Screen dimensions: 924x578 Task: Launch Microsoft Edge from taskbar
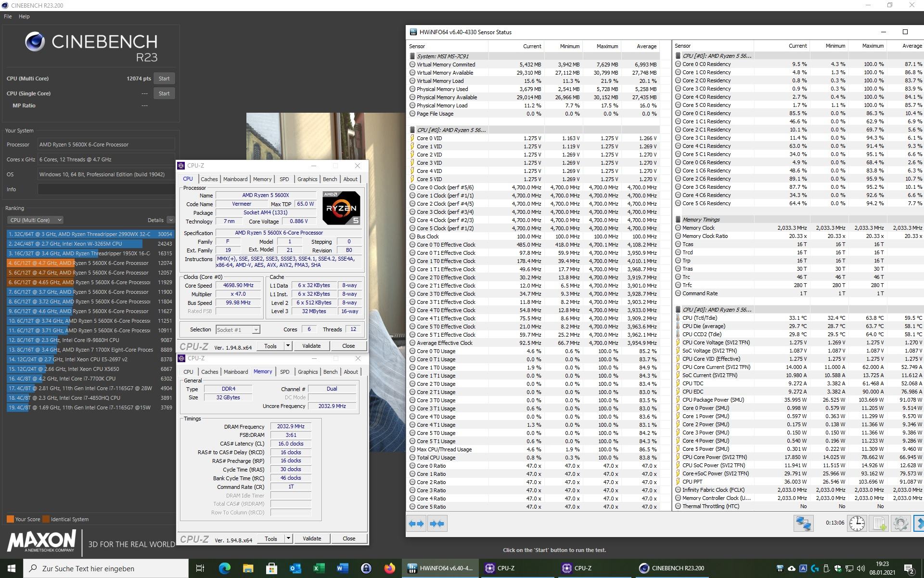pos(224,568)
